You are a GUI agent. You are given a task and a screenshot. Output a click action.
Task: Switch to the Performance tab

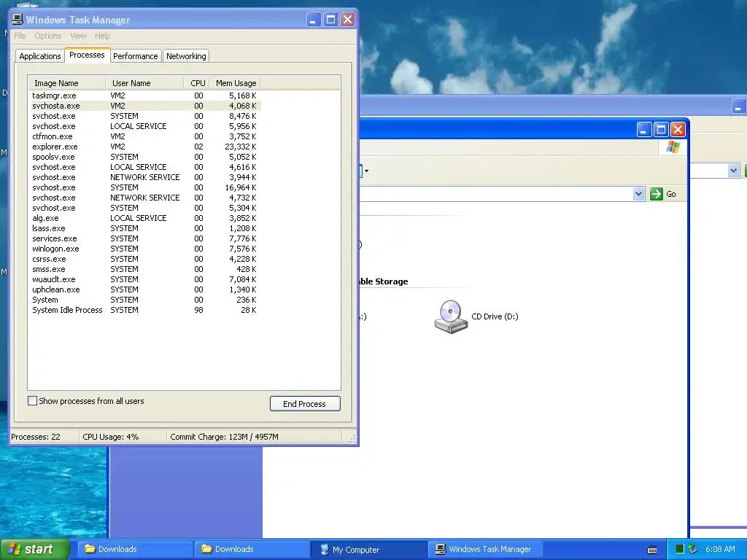point(135,56)
